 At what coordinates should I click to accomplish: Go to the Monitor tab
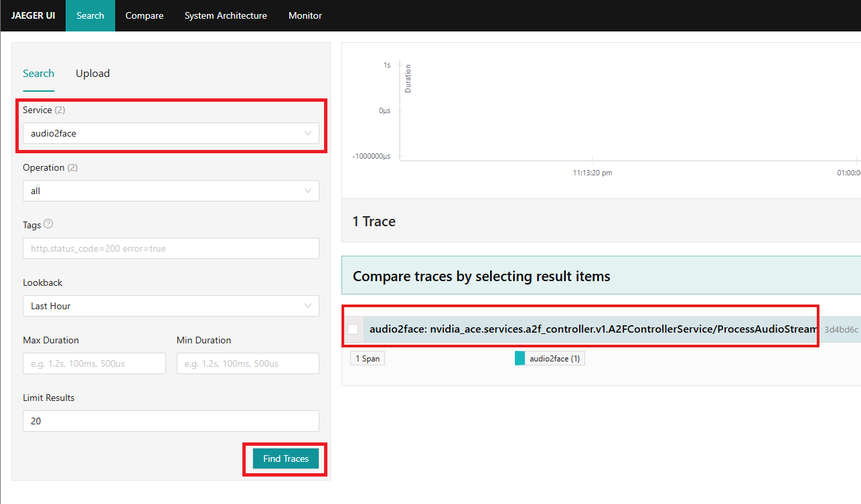pos(305,15)
